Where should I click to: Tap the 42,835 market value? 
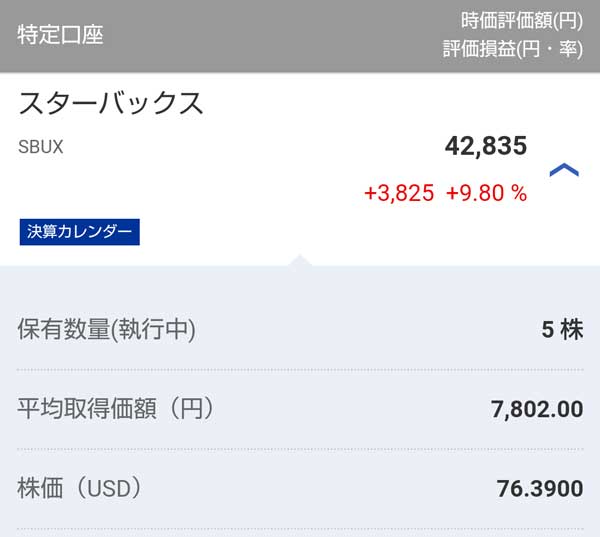coord(485,146)
